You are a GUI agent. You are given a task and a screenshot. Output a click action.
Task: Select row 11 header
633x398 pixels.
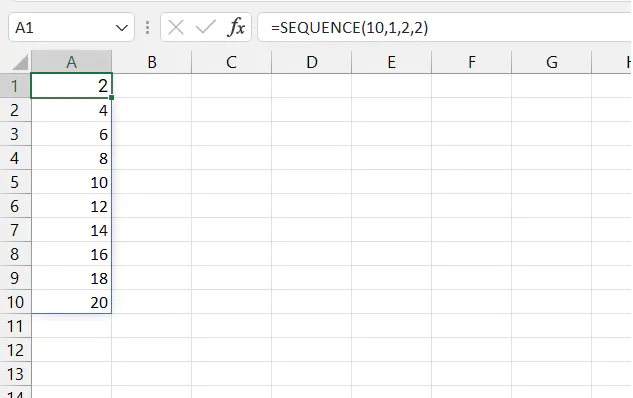pyautogui.click(x=15, y=326)
